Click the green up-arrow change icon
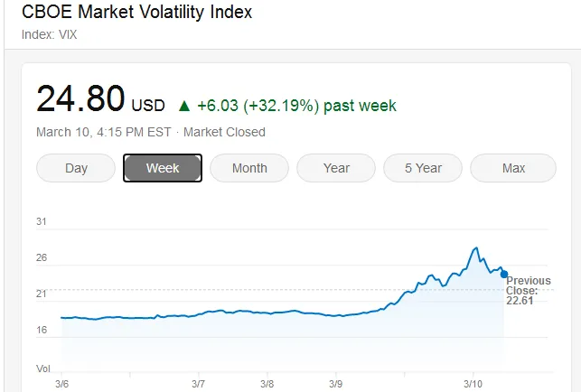Screen dimensions: 581x392 (x=184, y=106)
